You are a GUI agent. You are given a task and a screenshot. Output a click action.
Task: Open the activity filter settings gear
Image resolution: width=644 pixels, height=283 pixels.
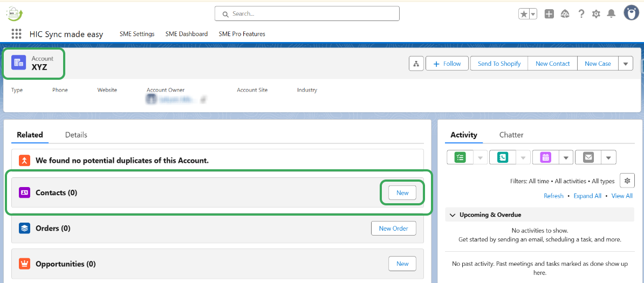pos(627,181)
